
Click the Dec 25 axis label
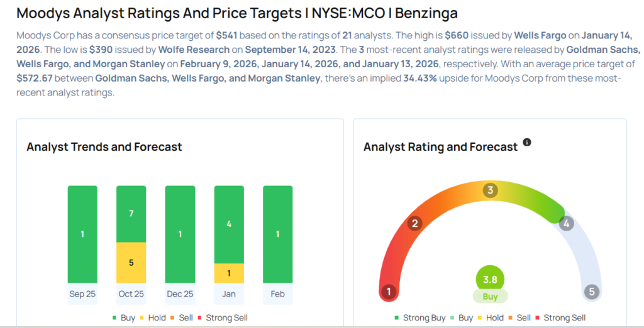pos(180,294)
